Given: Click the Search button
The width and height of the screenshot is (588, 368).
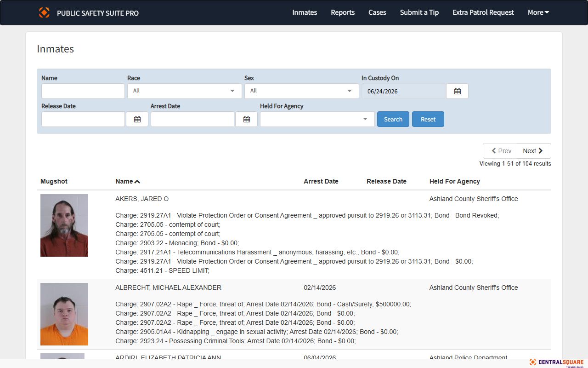Looking at the screenshot, I should (393, 119).
